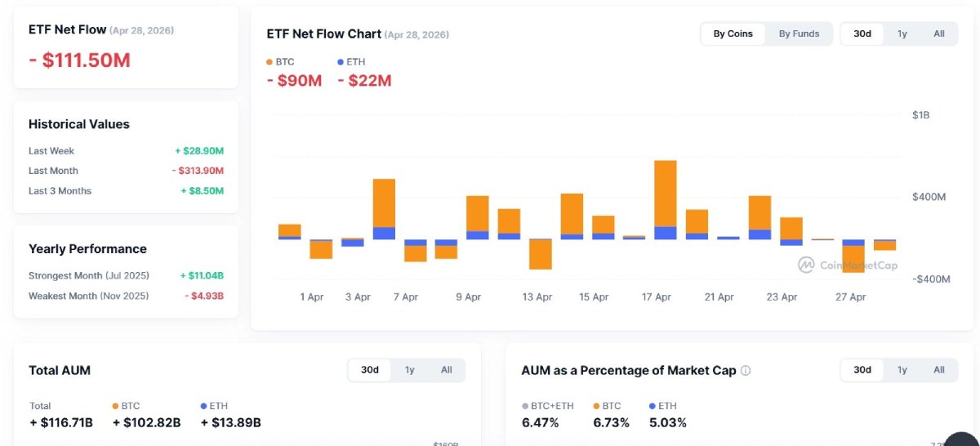Click the -$4.93B weakest month value
Image resolution: width=980 pixels, height=446 pixels.
[x=203, y=296]
